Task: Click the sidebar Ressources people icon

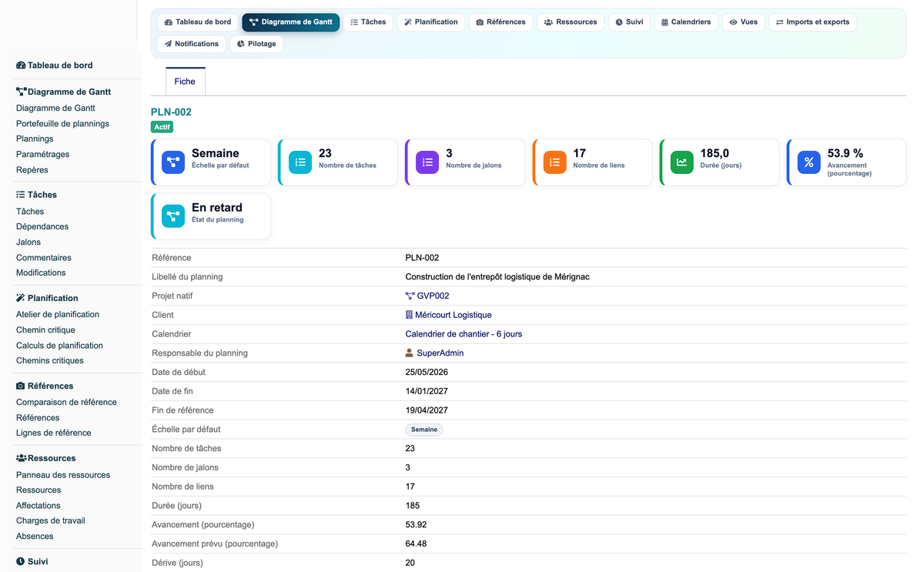Action: (22, 458)
